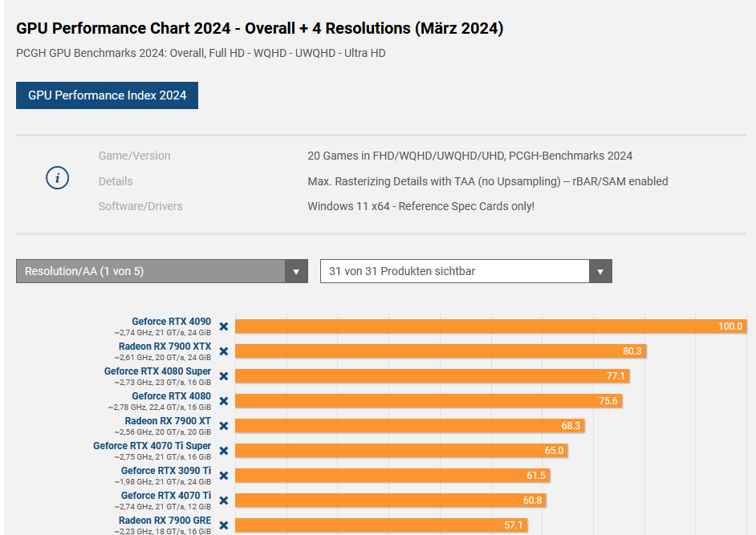Click the X icon for Geforce RTX 4080 Super
This screenshot has width=756, height=535.
click(224, 376)
